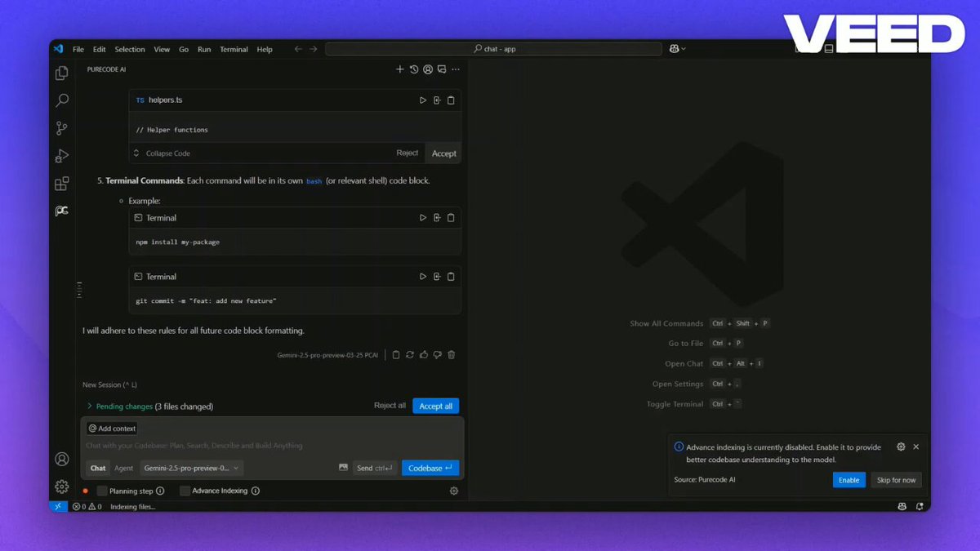Open Planning step info icon

pyautogui.click(x=160, y=491)
